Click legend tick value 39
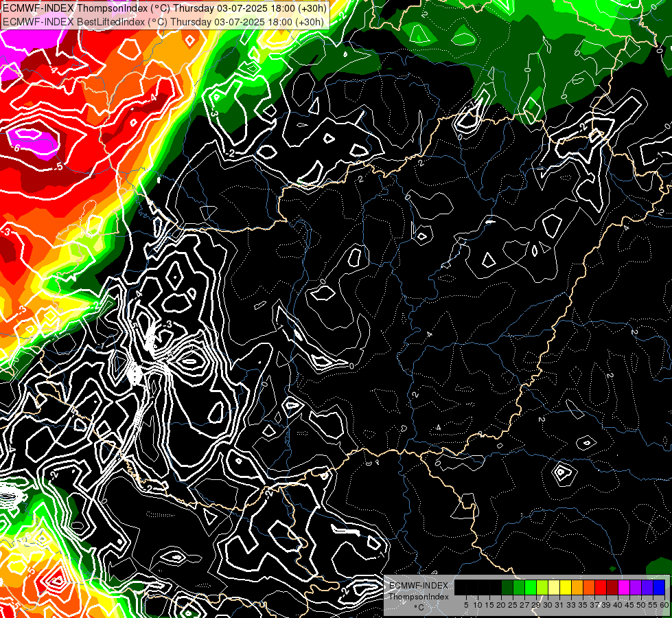Screen dimensions: 672x618 (x=606, y=605)
